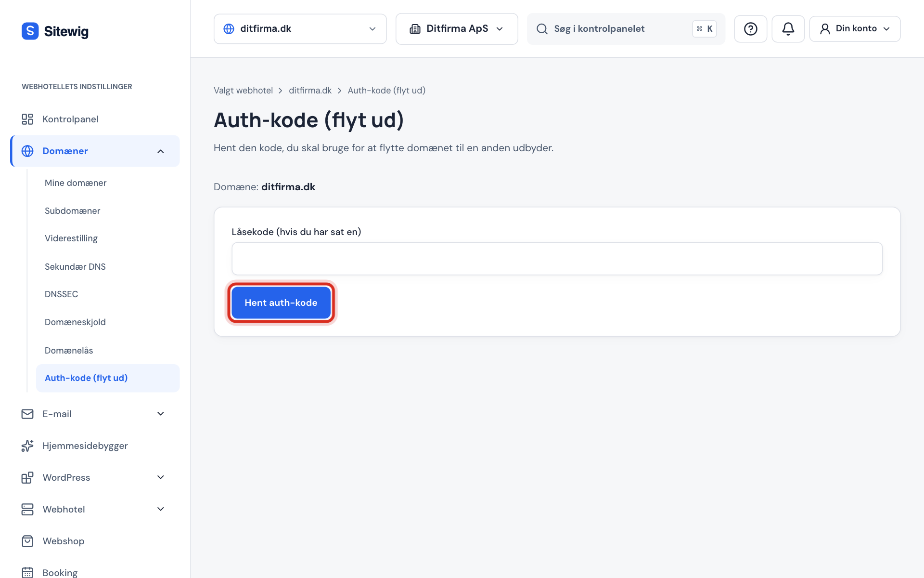Open the ditfirma.dk domain dropdown
This screenshot has height=578, width=924.
300,29
